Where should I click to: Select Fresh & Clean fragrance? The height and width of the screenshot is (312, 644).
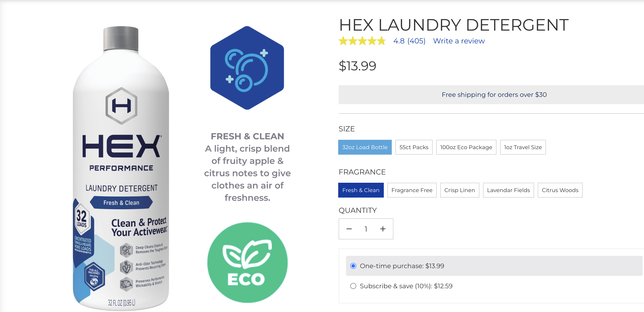pyautogui.click(x=361, y=190)
